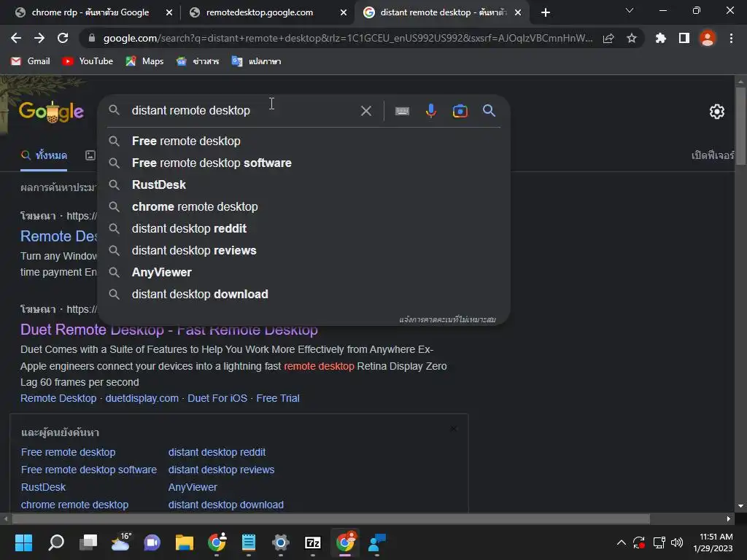Pick the 'RustDesk' suggestion
This screenshot has width=747, height=560.
pyautogui.click(x=303, y=184)
